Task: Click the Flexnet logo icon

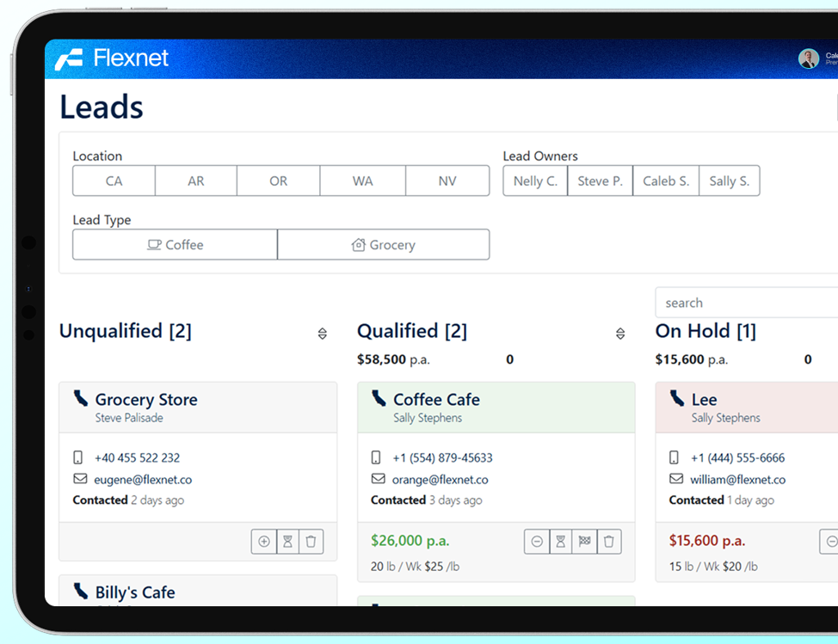Action: point(69,58)
